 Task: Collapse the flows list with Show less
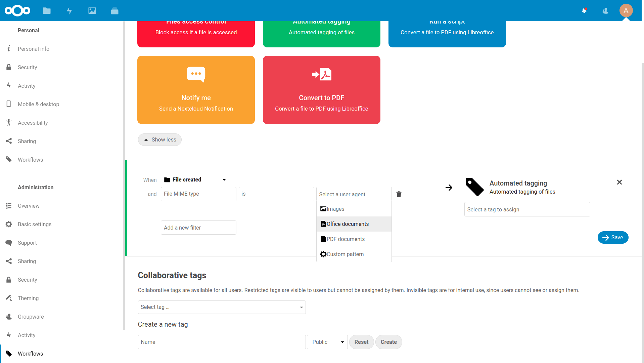(x=159, y=139)
